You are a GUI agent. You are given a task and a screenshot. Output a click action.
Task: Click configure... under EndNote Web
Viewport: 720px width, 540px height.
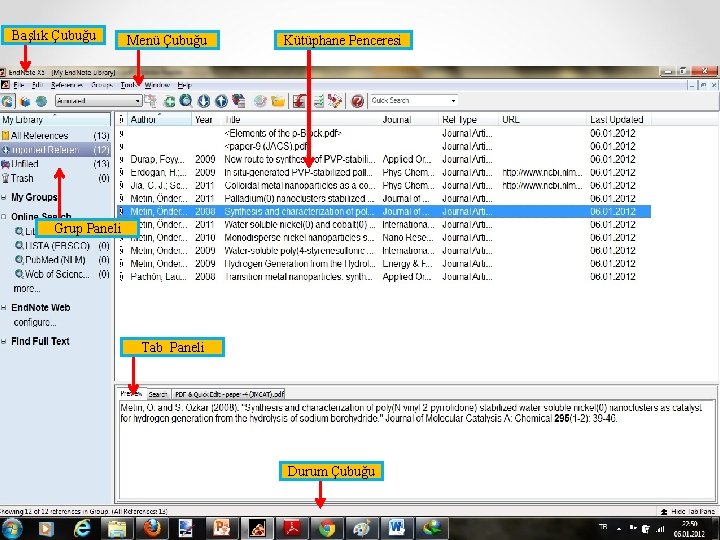point(35,322)
